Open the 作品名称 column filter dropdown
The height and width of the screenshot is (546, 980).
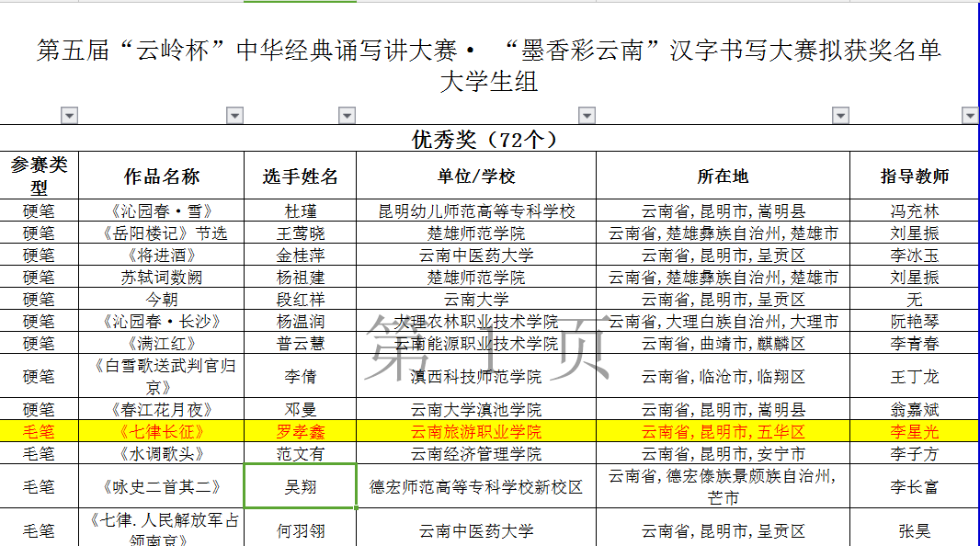(234, 115)
